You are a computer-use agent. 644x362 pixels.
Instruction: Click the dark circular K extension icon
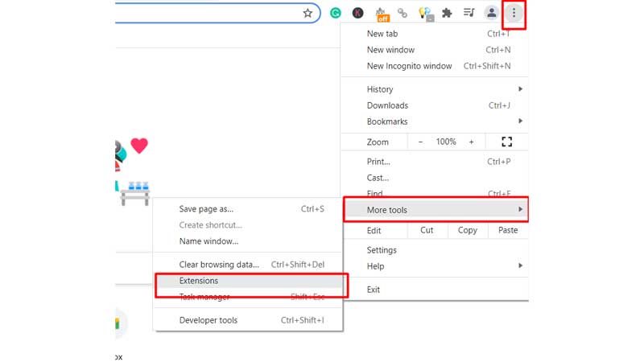click(358, 13)
